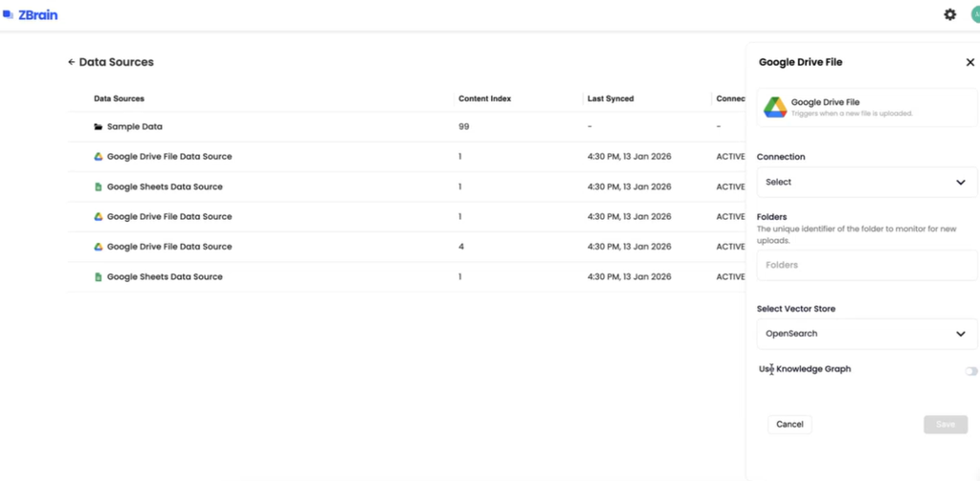Screen dimensions: 980x481
Task: Click chevron arrow on OpenSearch dropdown
Action: click(960, 334)
